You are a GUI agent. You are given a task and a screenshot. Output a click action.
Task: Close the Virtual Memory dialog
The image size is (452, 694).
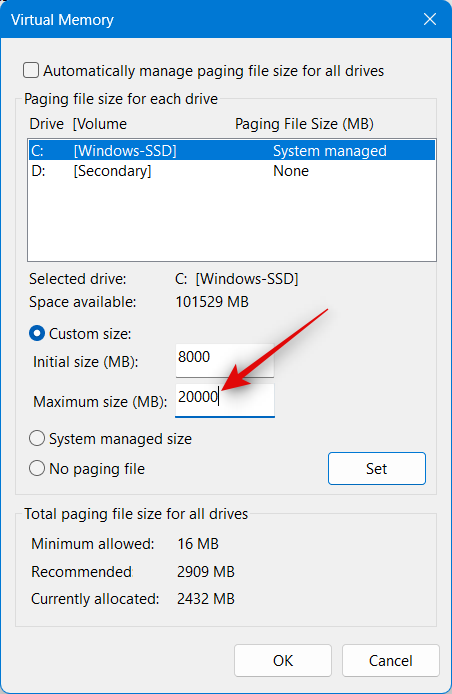click(x=430, y=19)
